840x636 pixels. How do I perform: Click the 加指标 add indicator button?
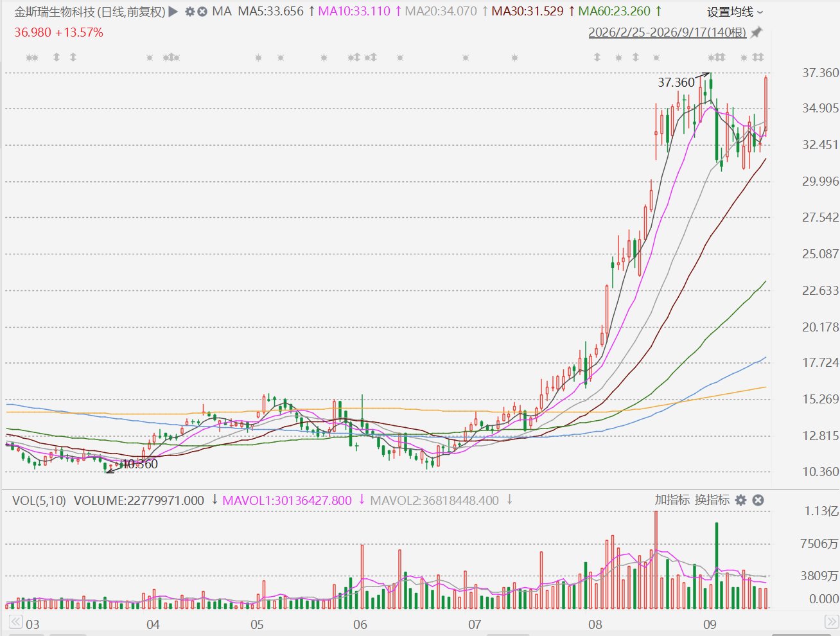coord(672,500)
